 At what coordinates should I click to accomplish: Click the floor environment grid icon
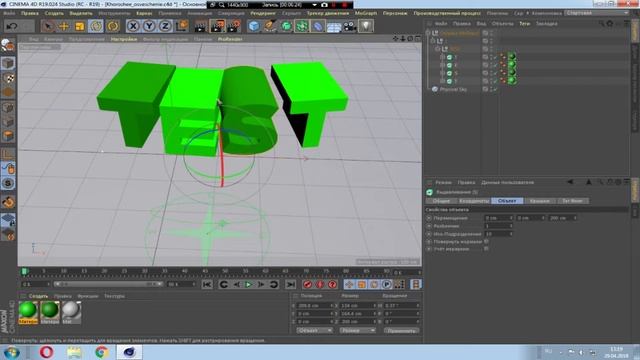point(333,27)
